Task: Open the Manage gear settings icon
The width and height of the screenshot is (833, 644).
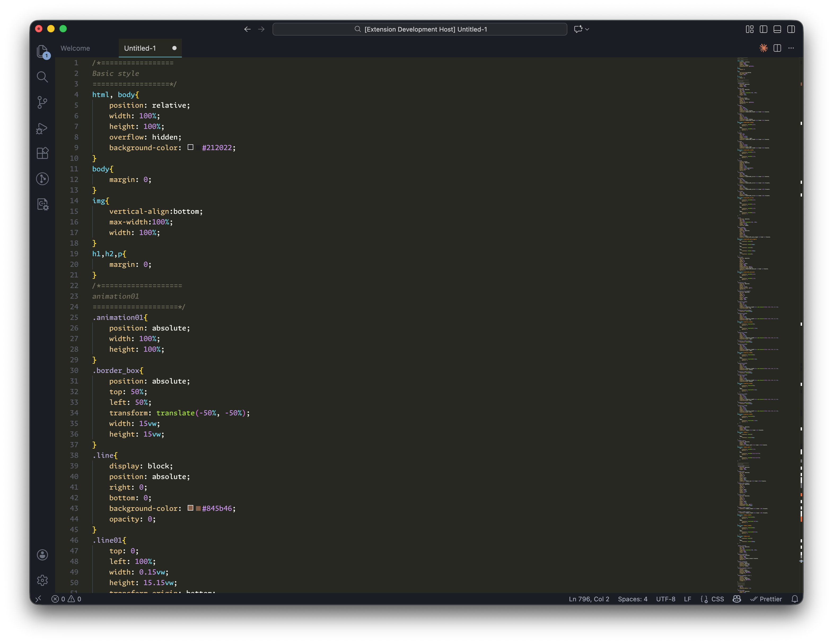Action: 42,580
